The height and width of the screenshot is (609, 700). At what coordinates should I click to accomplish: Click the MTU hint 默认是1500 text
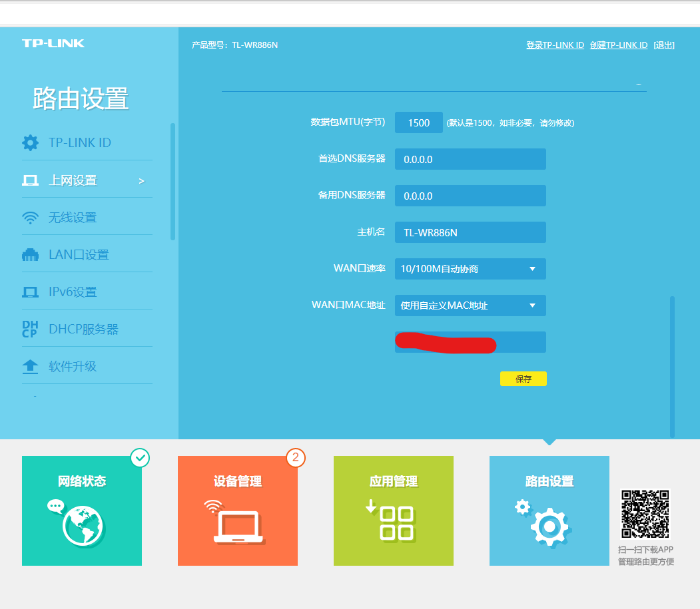coord(510,123)
